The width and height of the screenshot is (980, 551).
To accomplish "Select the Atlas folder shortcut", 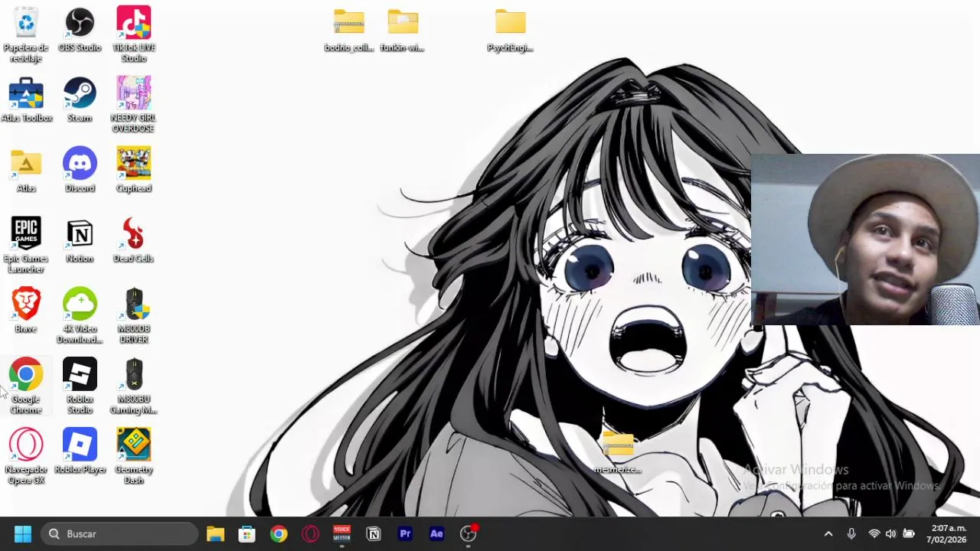I will click(26, 171).
